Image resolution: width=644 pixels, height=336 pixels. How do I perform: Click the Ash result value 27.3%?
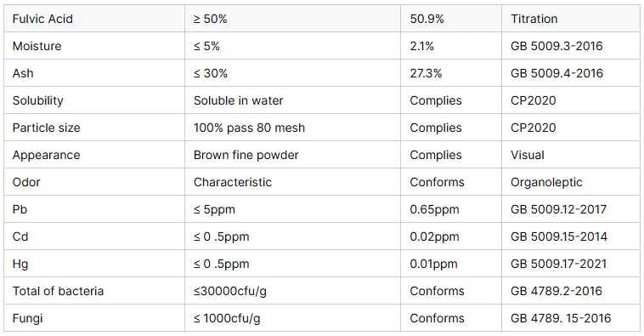tap(426, 73)
